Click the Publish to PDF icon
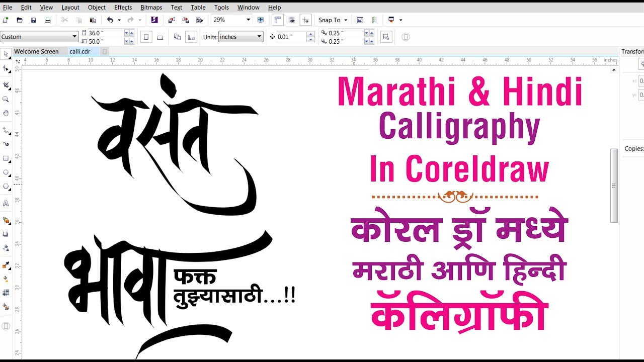 click(x=199, y=20)
